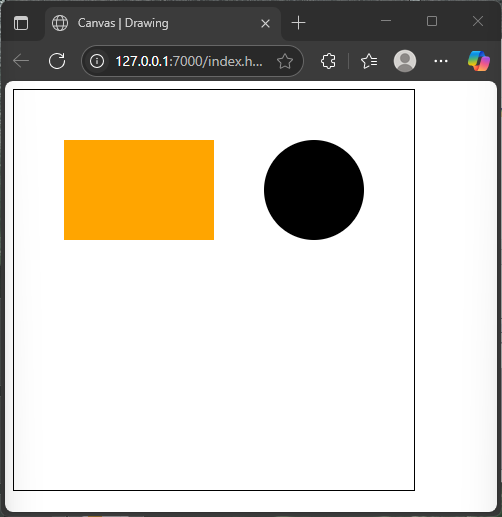Open a new tab with the plus button

(298, 23)
